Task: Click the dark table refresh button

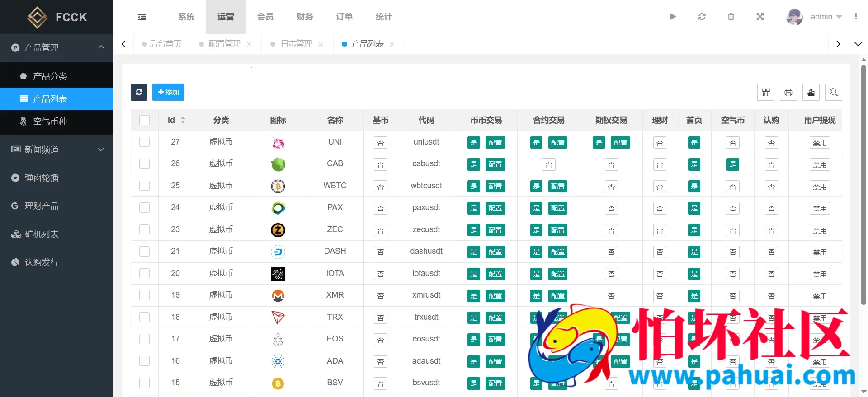Action: click(x=139, y=92)
